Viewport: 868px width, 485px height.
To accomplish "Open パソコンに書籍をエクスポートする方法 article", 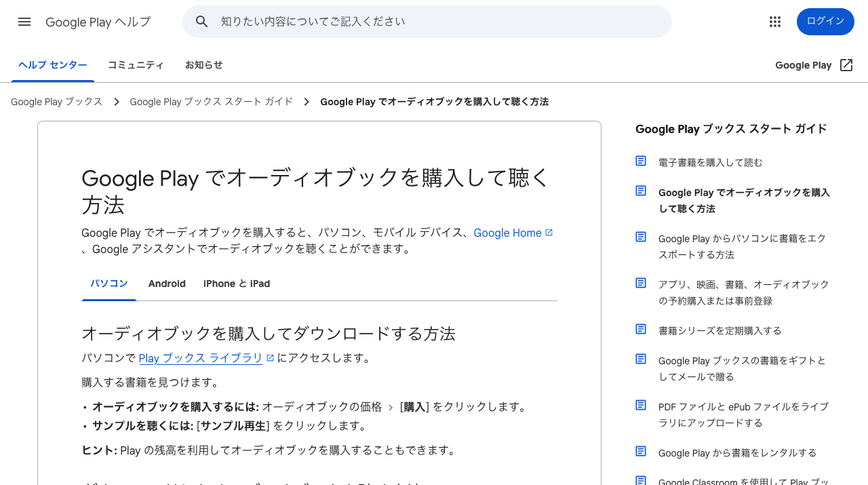I will [x=743, y=247].
